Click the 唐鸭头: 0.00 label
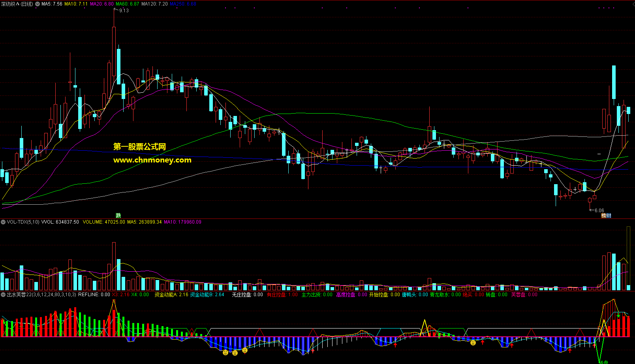 pos(415,295)
